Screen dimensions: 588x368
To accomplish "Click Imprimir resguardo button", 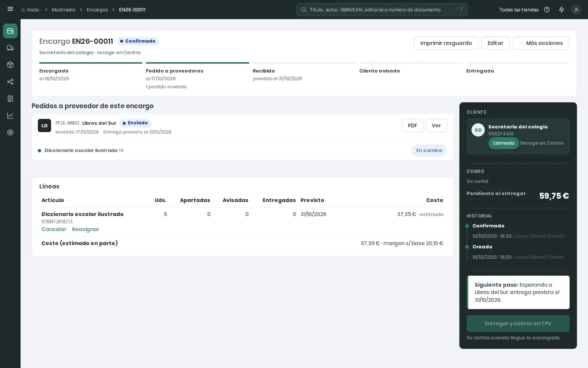I will [446, 43].
